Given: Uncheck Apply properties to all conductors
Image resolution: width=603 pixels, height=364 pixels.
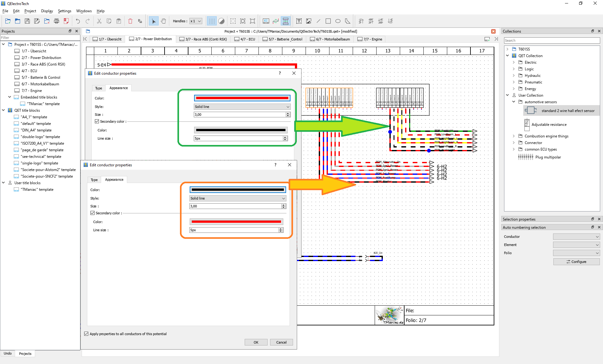Looking at the screenshot, I should coord(86,334).
